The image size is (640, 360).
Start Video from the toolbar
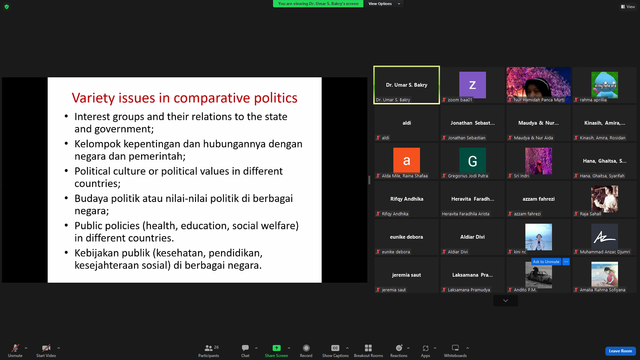[x=46, y=350]
